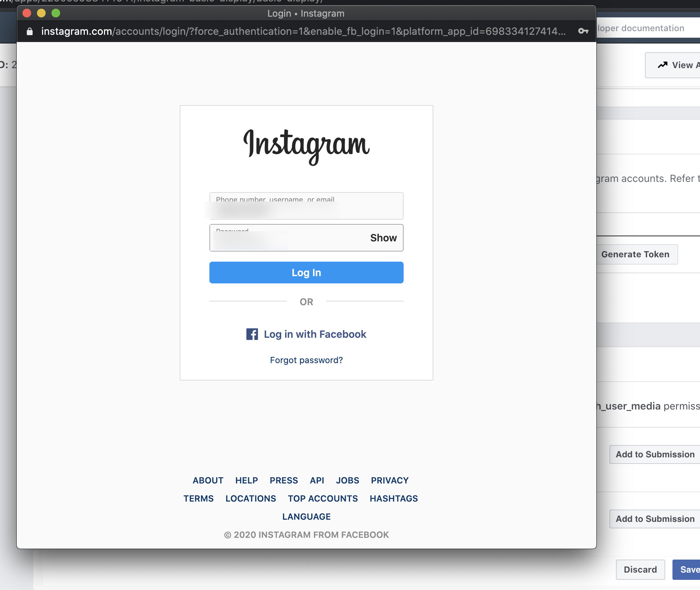Select the HASHTAGS footer item

click(393, 498)
